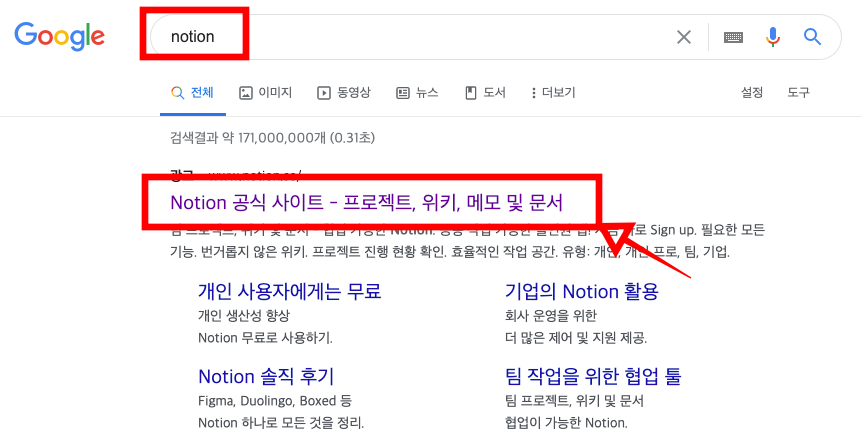Click the text Notion 무료로 사용하기.
Image resolution: width=862 pixels, height=446 pixels.
(x=266, y=337)
